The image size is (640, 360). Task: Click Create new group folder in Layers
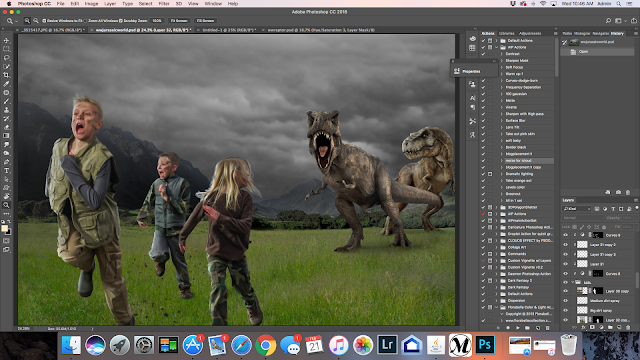tap(610, 327)
